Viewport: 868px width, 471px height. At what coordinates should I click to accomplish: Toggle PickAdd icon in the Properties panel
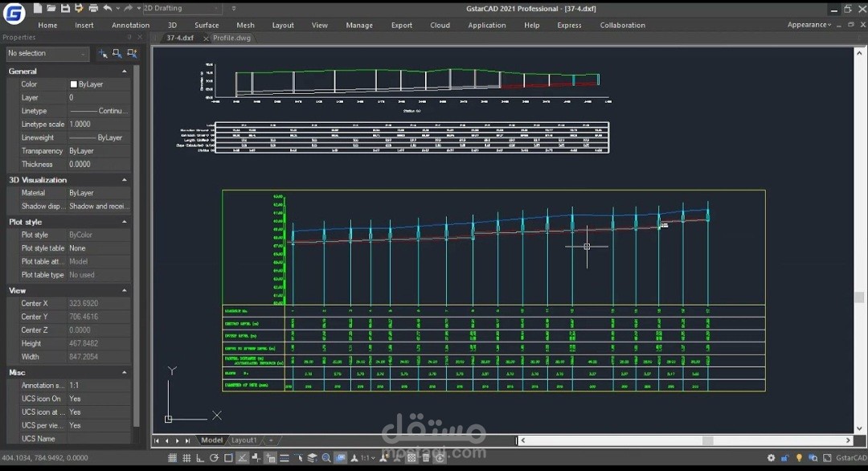pos(103,53)
